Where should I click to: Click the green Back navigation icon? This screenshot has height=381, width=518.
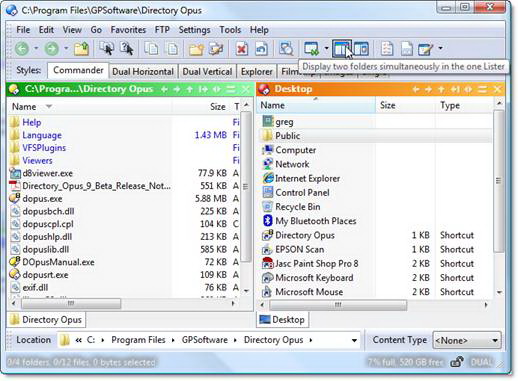[22, 49]
